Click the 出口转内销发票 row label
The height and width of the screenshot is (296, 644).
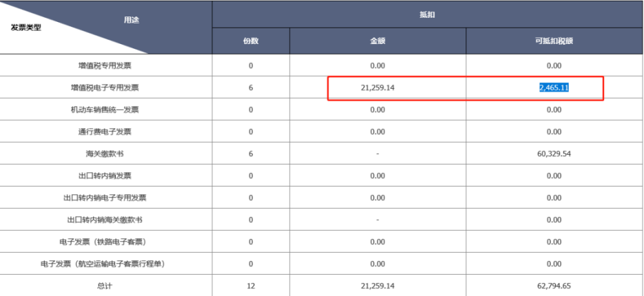[x=105, y=176]
